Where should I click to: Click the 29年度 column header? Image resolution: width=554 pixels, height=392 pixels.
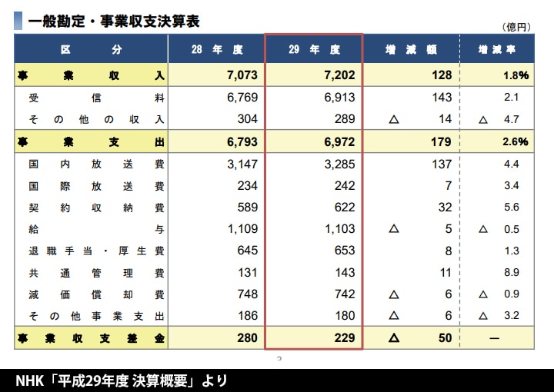(x=314, y=49)
